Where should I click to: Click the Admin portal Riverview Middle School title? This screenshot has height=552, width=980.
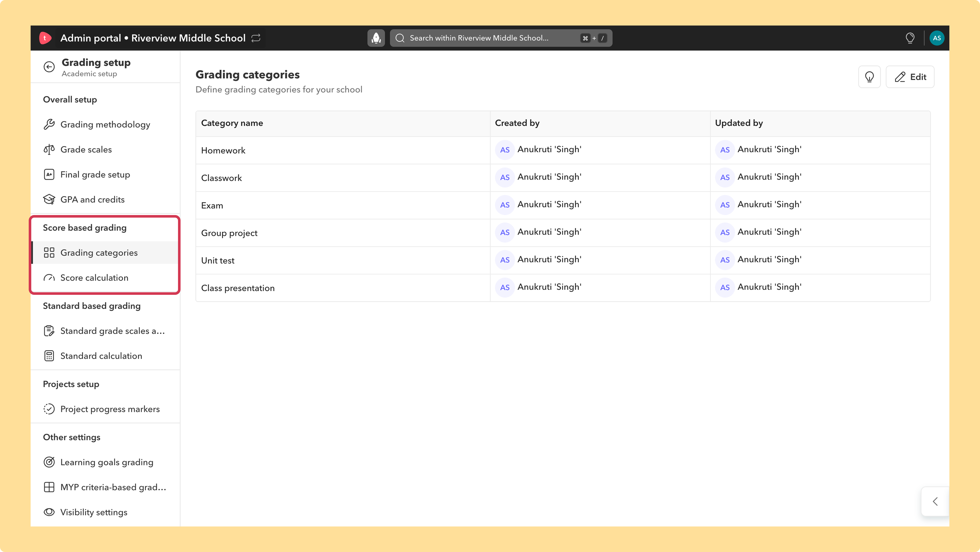click(x=153, y=38)
